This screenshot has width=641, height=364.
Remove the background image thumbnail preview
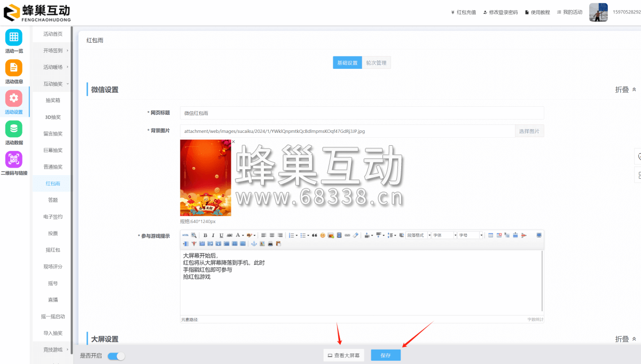coord(233,141)
